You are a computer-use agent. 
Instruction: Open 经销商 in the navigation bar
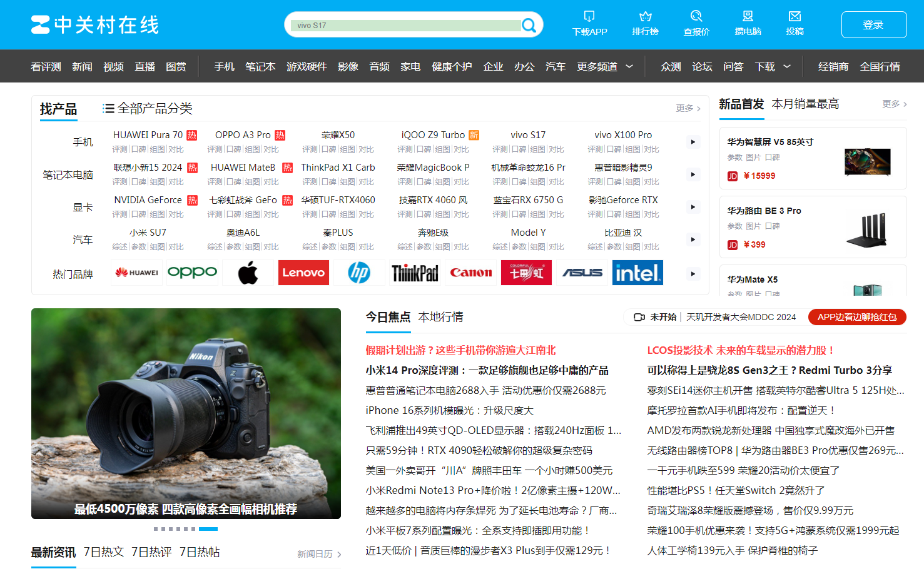[x=833, y=66]
